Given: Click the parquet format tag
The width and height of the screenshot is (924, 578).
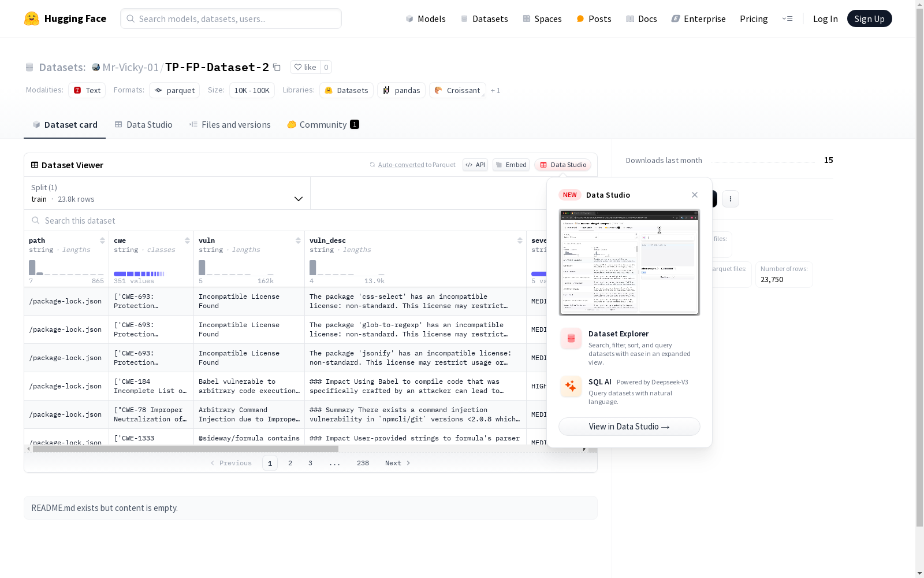Looking at the screenshot, I should (174, 90).
